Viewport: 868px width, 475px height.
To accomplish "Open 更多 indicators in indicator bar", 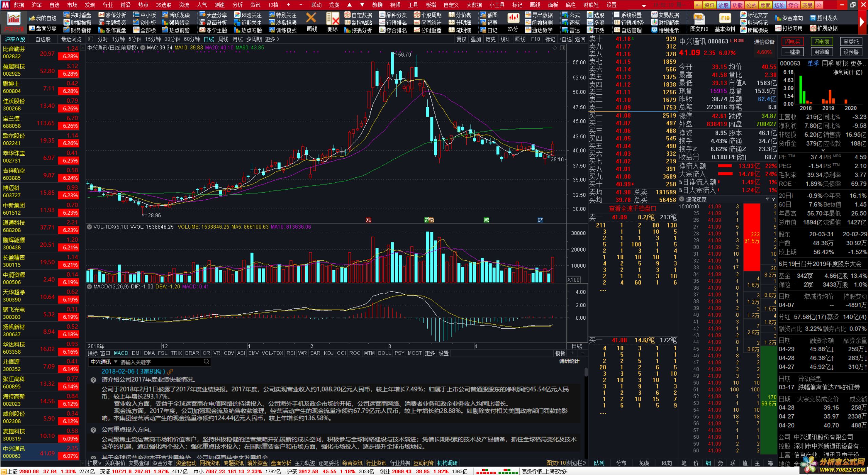I will click(430, 353).
